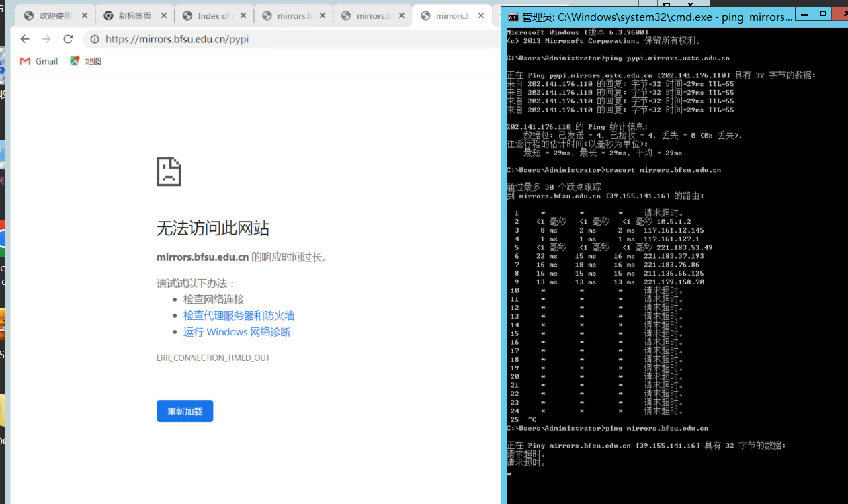Click the sad-page error icon

pyautogui.click(x=168, y=172)
